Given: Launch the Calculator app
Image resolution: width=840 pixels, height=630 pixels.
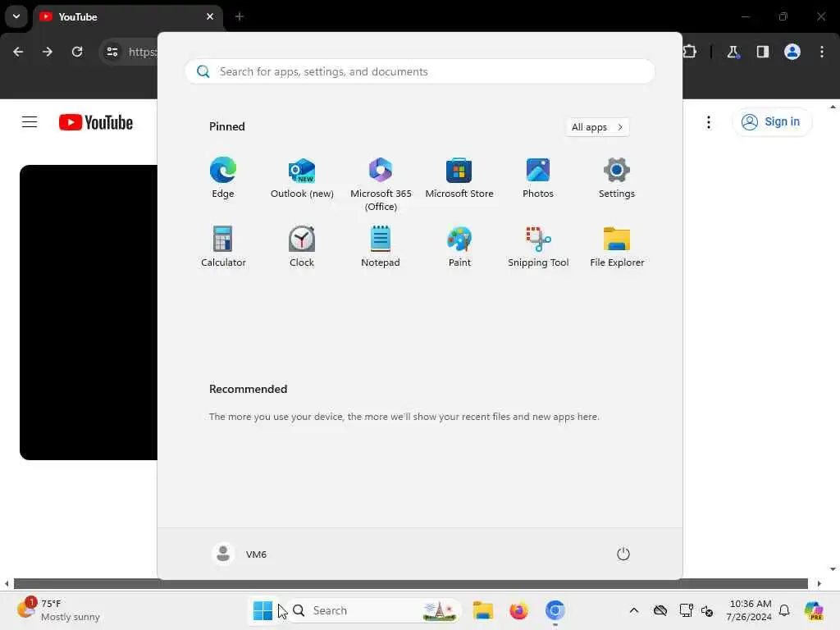Looking at the screenshot, I should pyautogui.click(x=223, y=247).
